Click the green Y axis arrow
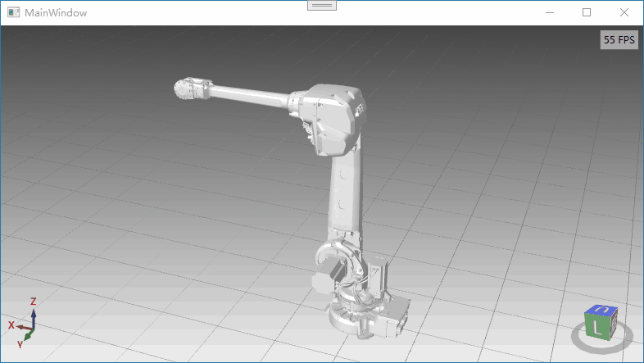 click(x=27, y=335)
